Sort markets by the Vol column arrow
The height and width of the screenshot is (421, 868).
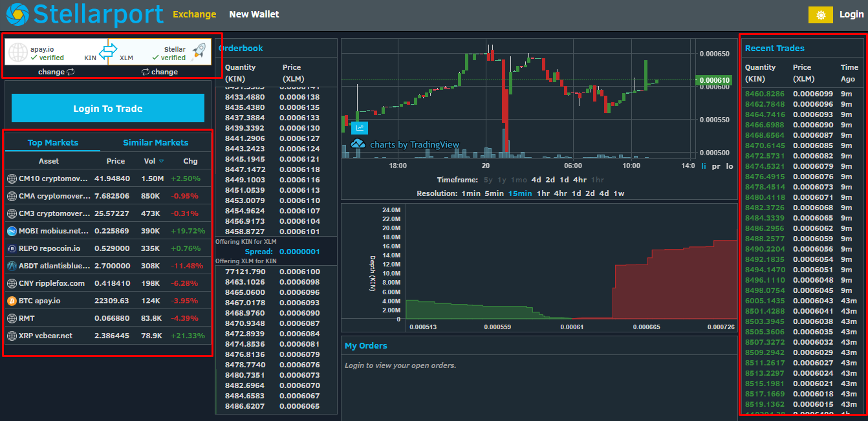162,161
